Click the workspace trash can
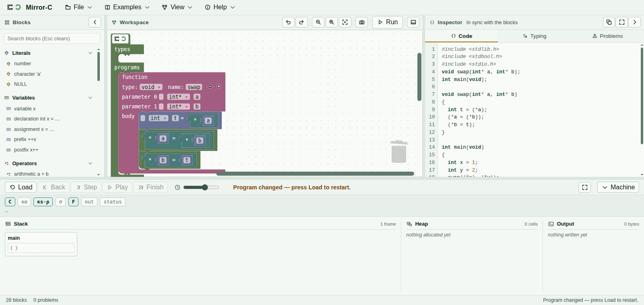 (399, 151)
